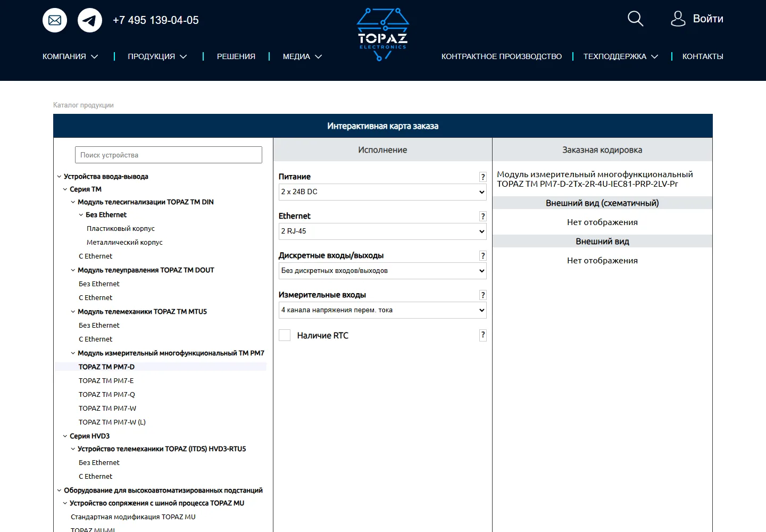Show help for Ethernet field

pos(482,217)
